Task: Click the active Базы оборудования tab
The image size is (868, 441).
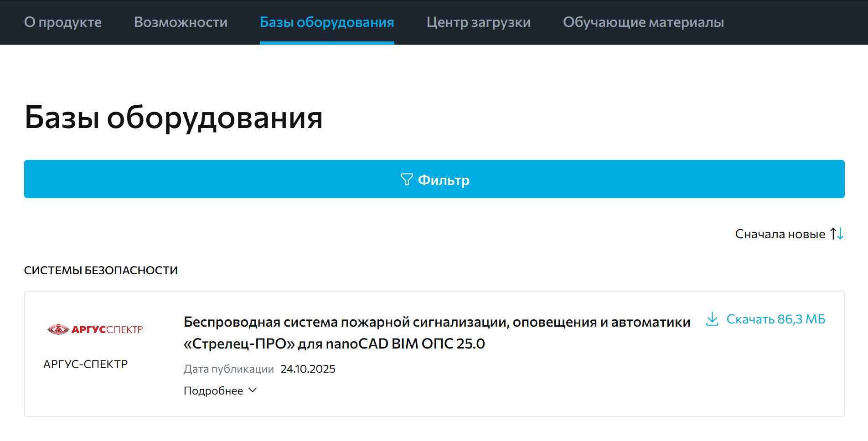Action: pos(327,22)
